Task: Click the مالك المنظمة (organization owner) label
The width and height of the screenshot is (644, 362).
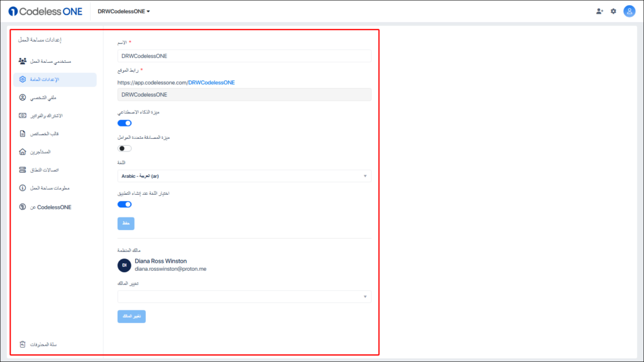Action: click(129, 250)
